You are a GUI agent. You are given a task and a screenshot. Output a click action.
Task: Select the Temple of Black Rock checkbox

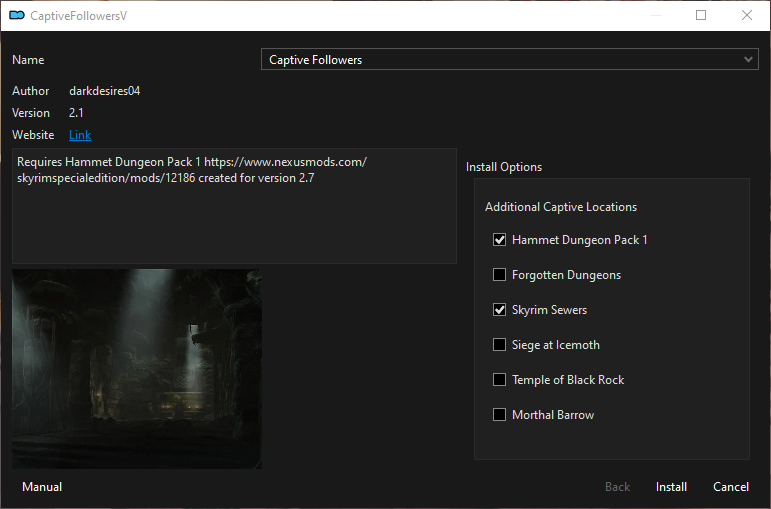500,380
